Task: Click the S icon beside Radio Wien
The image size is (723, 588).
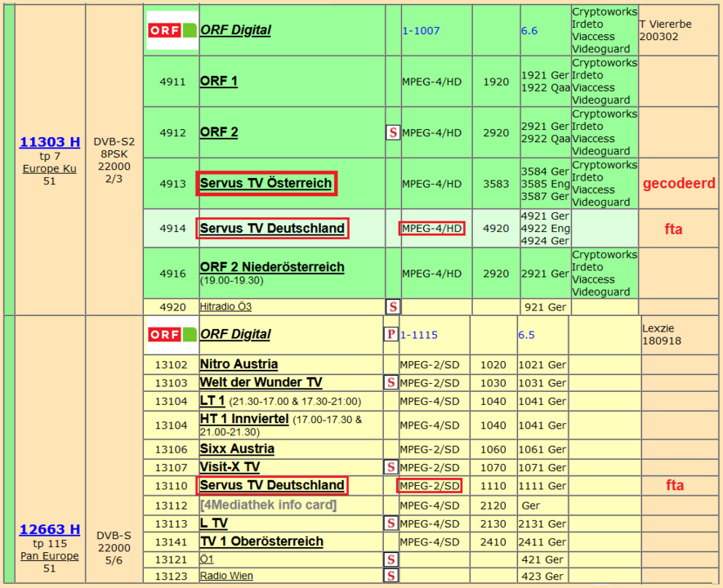Action: (391, 576)
